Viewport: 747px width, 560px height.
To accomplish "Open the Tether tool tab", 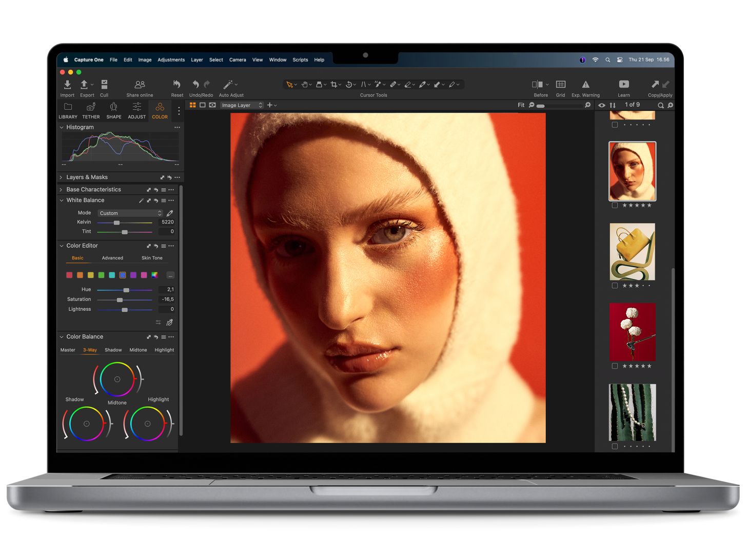I will pyautogui.click(x=91, y=110).
